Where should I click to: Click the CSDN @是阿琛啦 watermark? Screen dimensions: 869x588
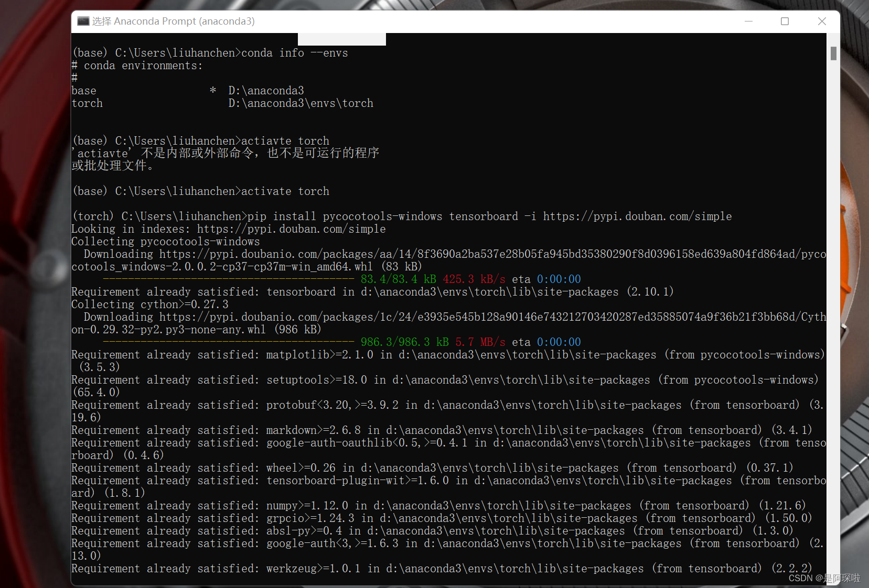(823, 578)
